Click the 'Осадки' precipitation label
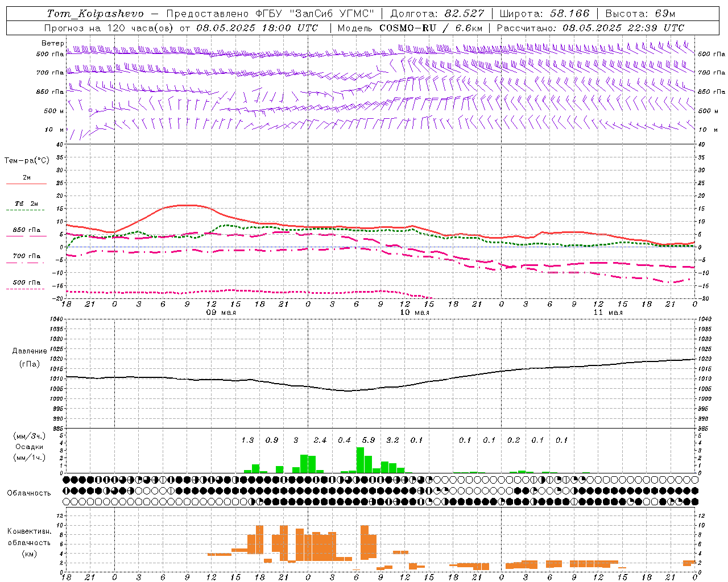The width and height of the screenshot is (728, 582). [x=30, y=447]
